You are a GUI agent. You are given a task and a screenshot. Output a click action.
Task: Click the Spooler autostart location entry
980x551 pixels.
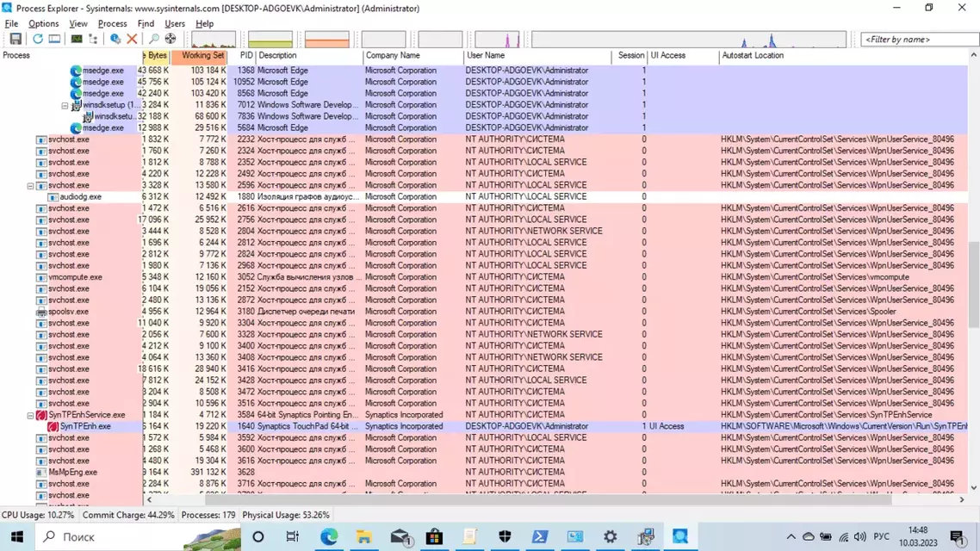tap(808, 312)
